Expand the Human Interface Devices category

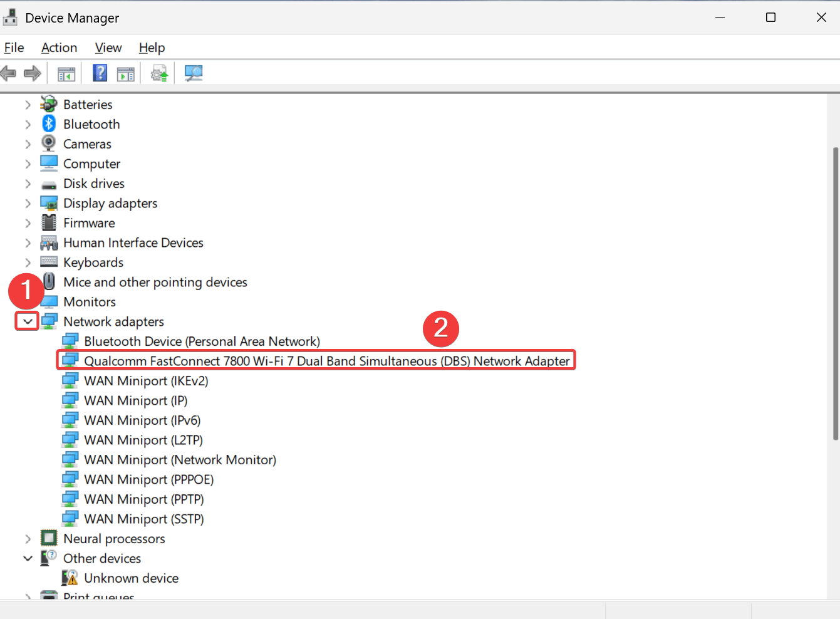point(28,242)
